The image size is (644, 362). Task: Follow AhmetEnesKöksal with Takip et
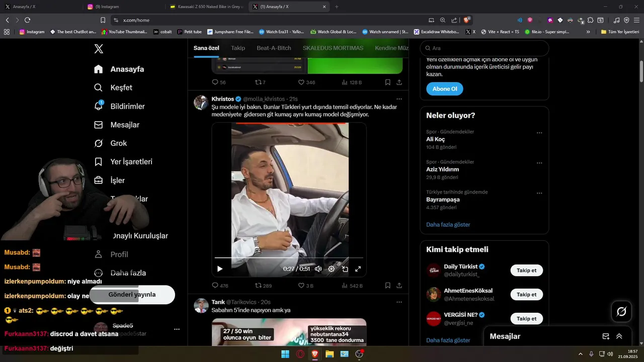point(527,295)
